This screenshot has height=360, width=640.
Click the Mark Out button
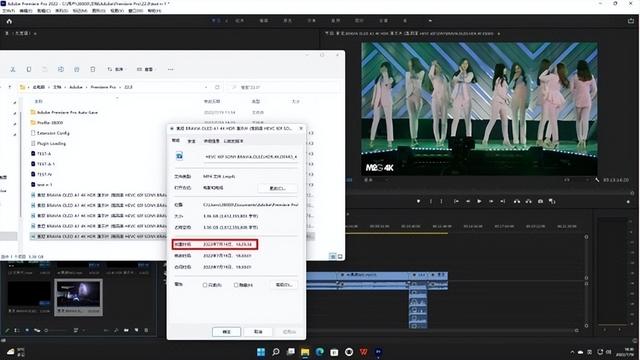(442, 201)
